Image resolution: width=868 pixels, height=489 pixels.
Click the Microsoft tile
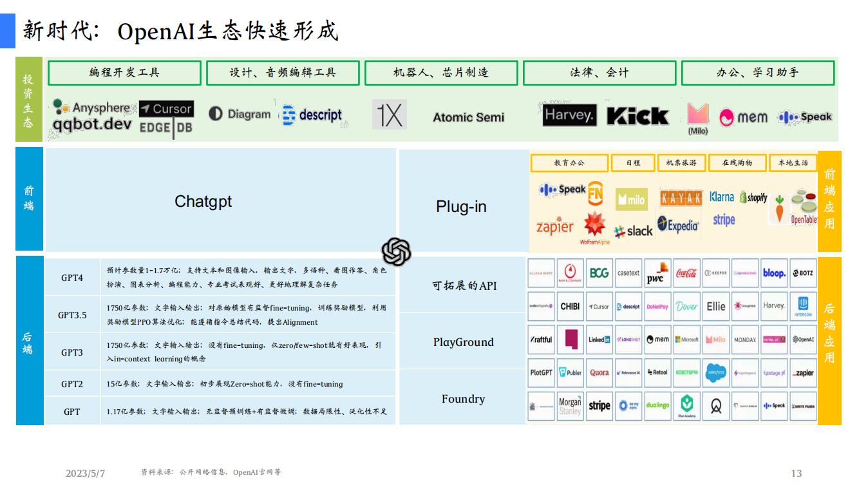click(x=686, y=340)
